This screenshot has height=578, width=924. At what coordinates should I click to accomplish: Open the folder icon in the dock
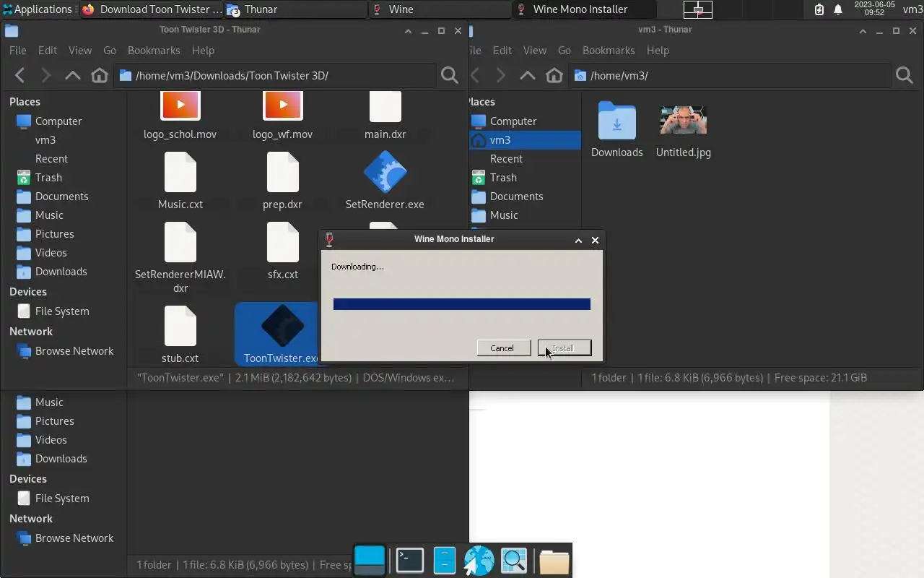(x=554, y=561)
